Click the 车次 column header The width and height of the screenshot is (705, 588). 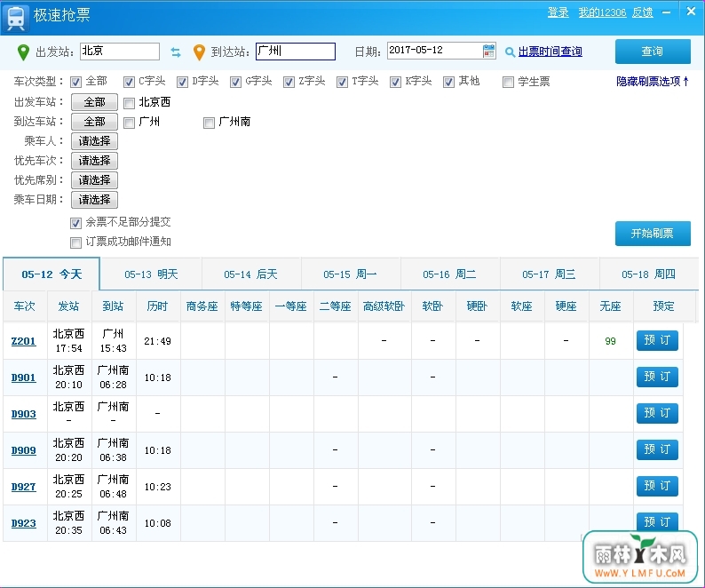coord(24,306)
